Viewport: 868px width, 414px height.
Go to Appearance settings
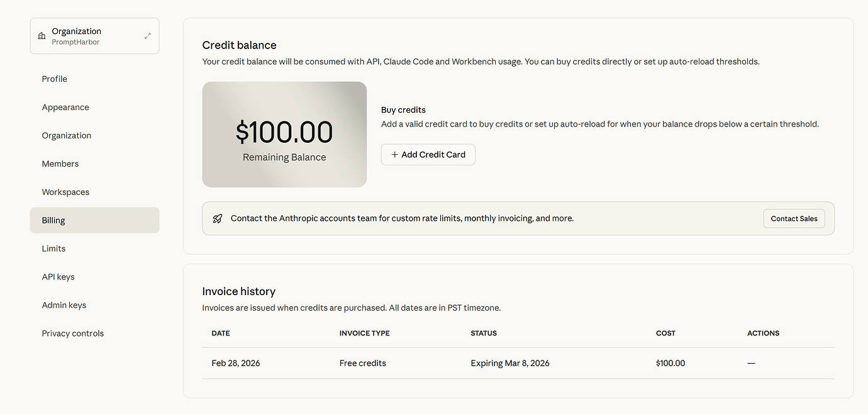click(65, 107)
